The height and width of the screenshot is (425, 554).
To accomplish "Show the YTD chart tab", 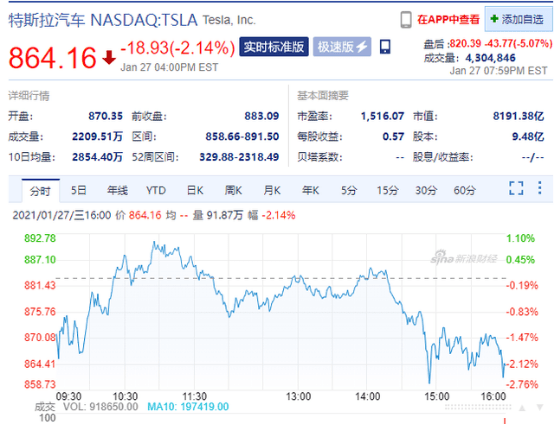I will 156,190.
